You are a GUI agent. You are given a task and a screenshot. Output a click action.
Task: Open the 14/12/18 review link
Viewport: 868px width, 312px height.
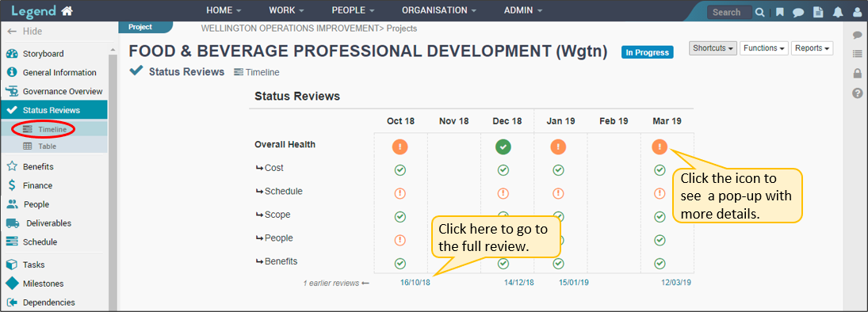click(x=518, y=282)
